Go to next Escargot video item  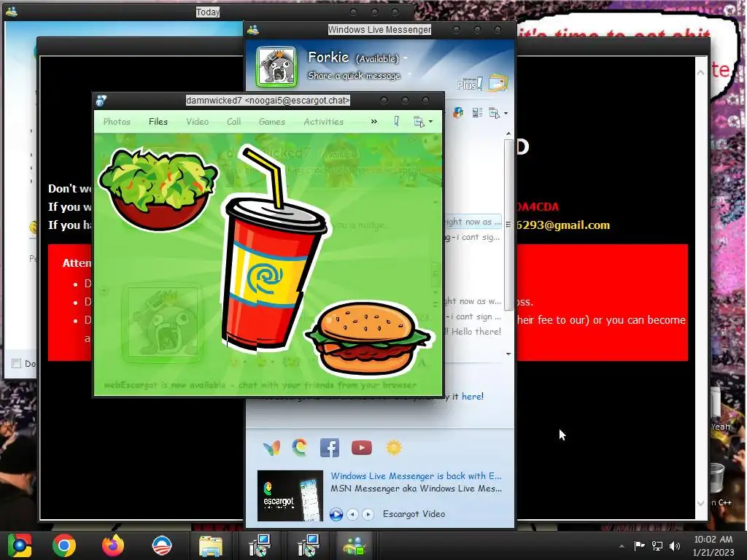368,514
